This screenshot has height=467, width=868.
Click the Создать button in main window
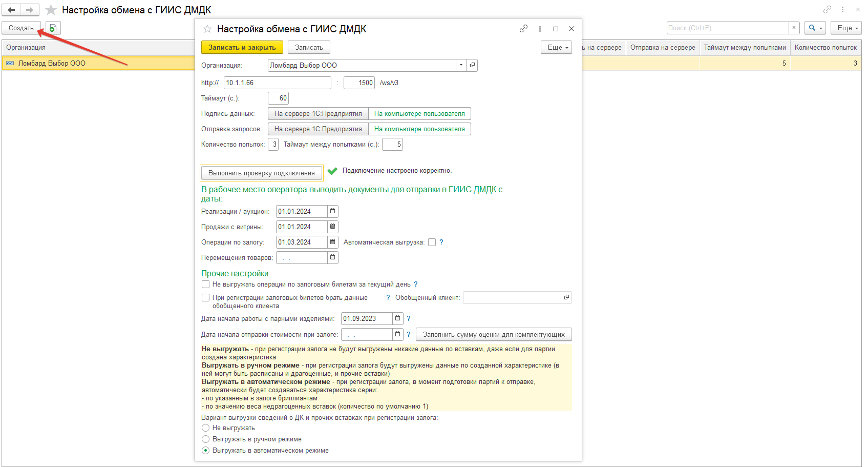(x=21, y=28)
